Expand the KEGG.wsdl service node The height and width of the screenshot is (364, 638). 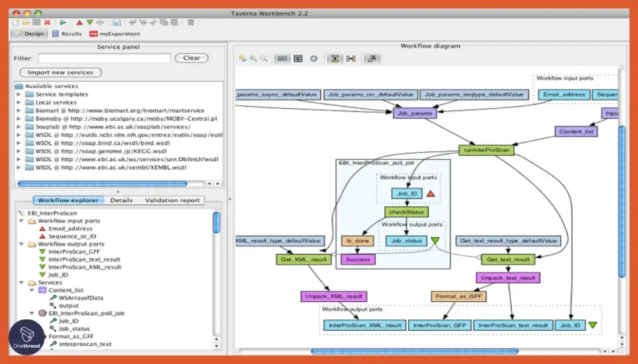point(19,151)
